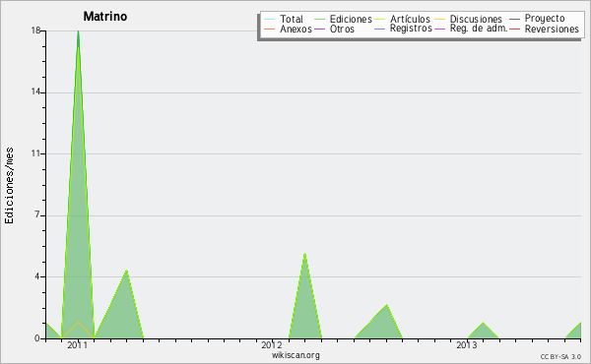Select the Reversiones legend entry
591x364 pixels.
point(552,29)
